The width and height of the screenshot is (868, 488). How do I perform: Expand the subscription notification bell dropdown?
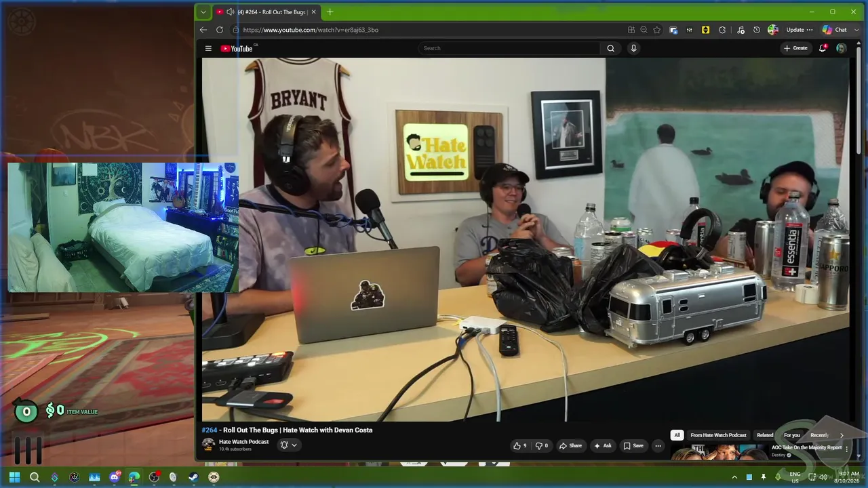(x=288, y=445)
